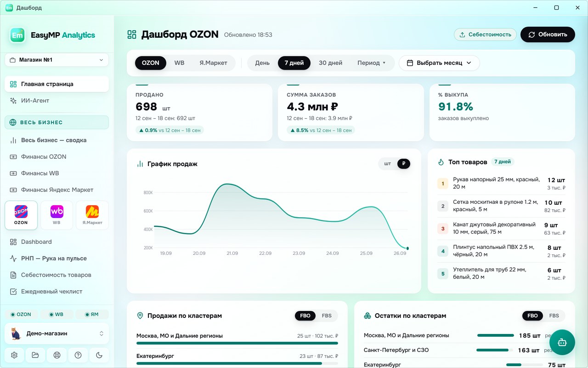Click the Обновить button
The width and height of the screenshot is (588, 368).
pos(548,34)
